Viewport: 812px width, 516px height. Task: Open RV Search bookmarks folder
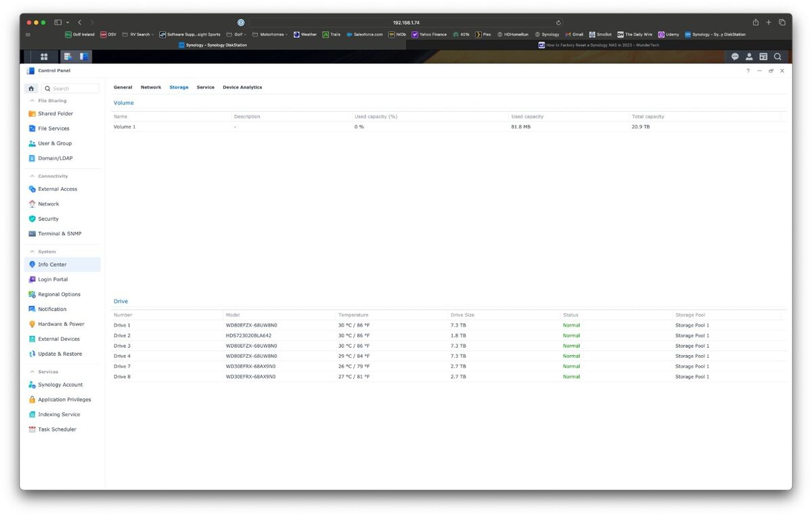tap(138, 34)
